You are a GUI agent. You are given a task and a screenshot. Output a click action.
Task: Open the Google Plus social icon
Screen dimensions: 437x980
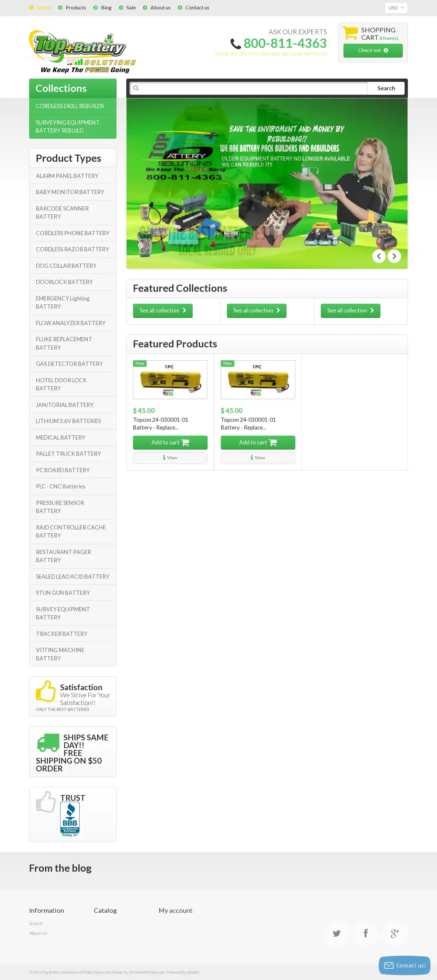395,933
